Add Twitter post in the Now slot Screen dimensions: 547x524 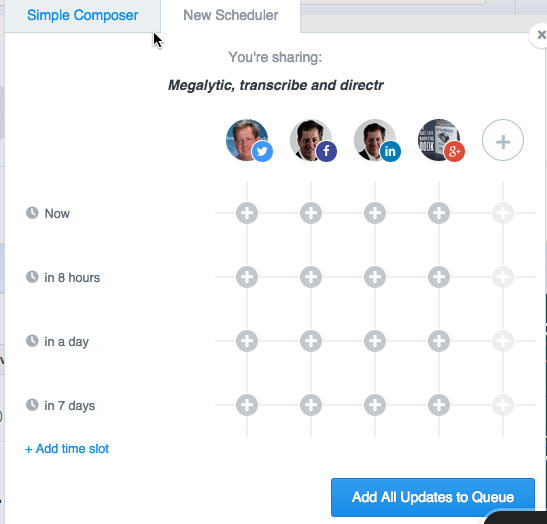[247, 213]
